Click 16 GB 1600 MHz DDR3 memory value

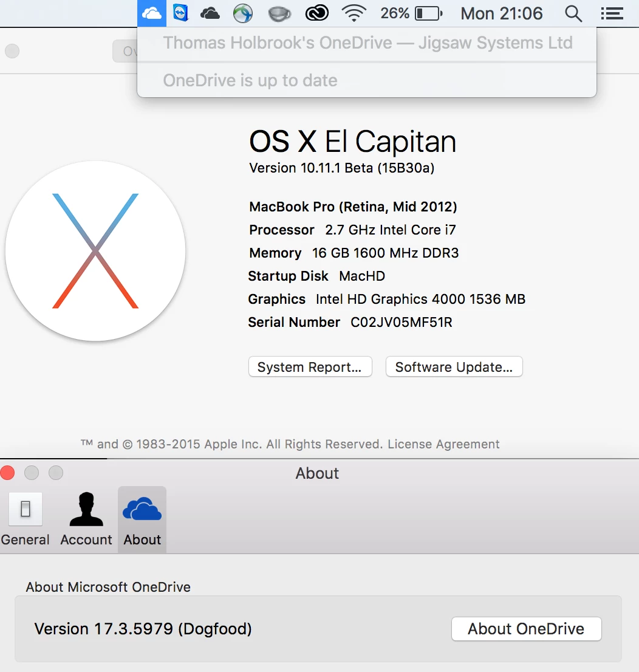click(x=385, y=253)
